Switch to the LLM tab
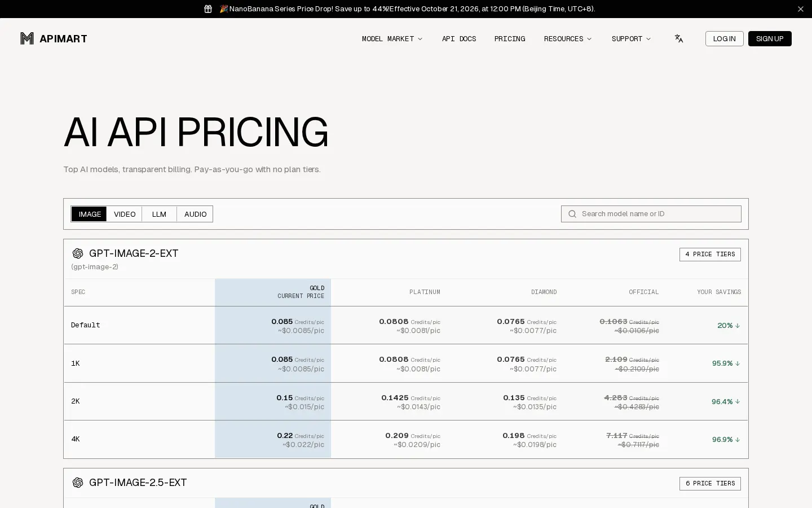This screenshot has height=508, width=812. [x=159, y=214]
